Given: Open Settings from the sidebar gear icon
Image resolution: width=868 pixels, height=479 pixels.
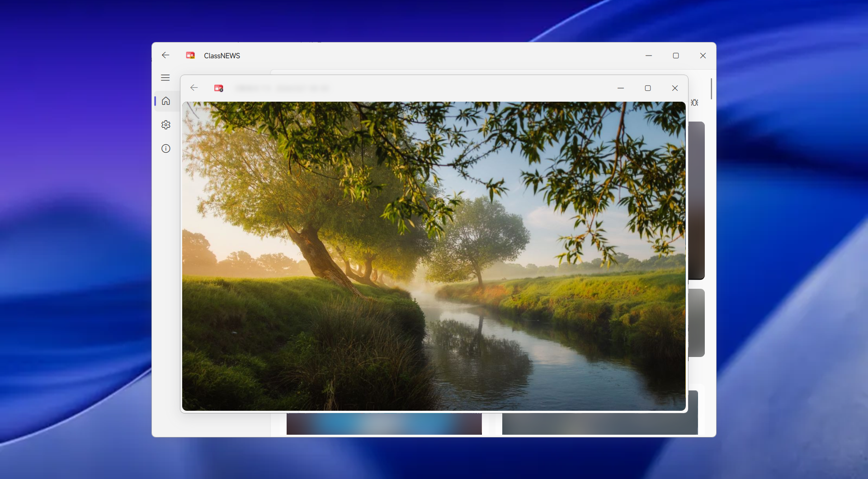Looking at the screenshot, I should tap(166, 125).
